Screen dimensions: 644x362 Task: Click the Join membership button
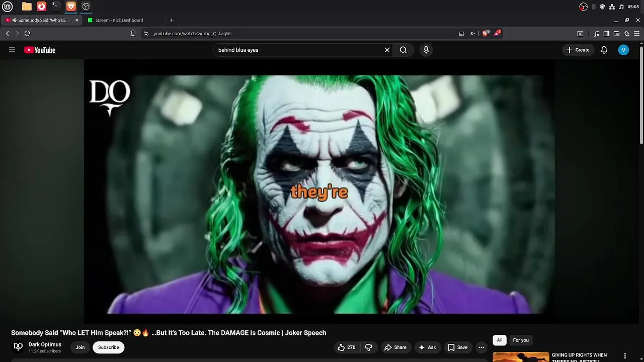(x=80, y=347)
